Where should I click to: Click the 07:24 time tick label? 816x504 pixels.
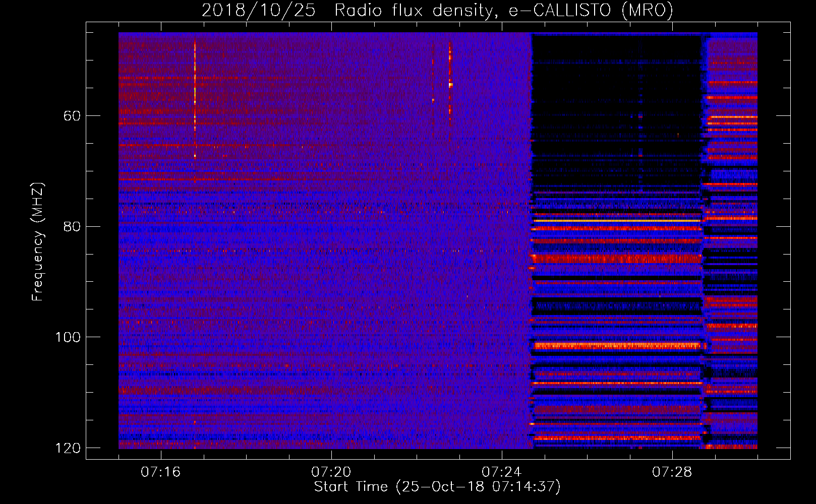tap(502, 472)
